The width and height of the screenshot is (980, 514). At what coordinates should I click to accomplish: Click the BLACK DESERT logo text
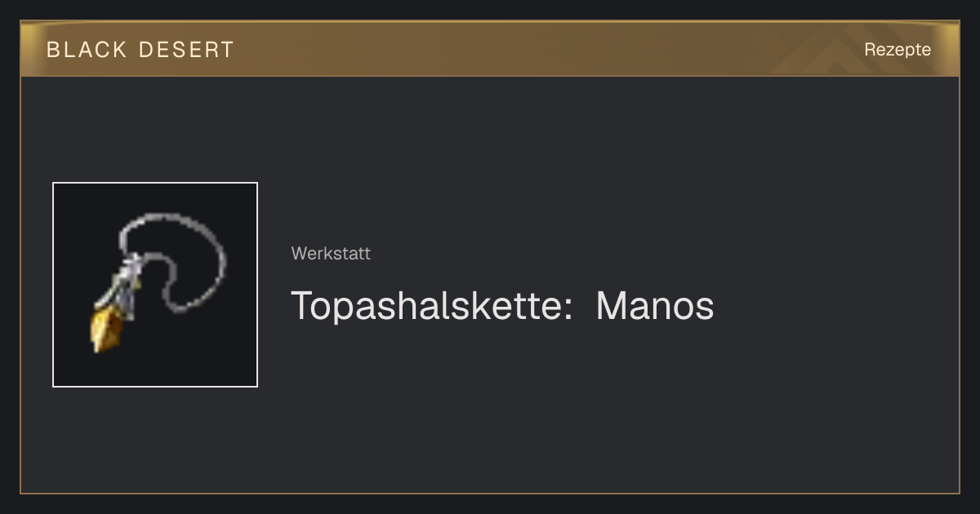point(140,50)
